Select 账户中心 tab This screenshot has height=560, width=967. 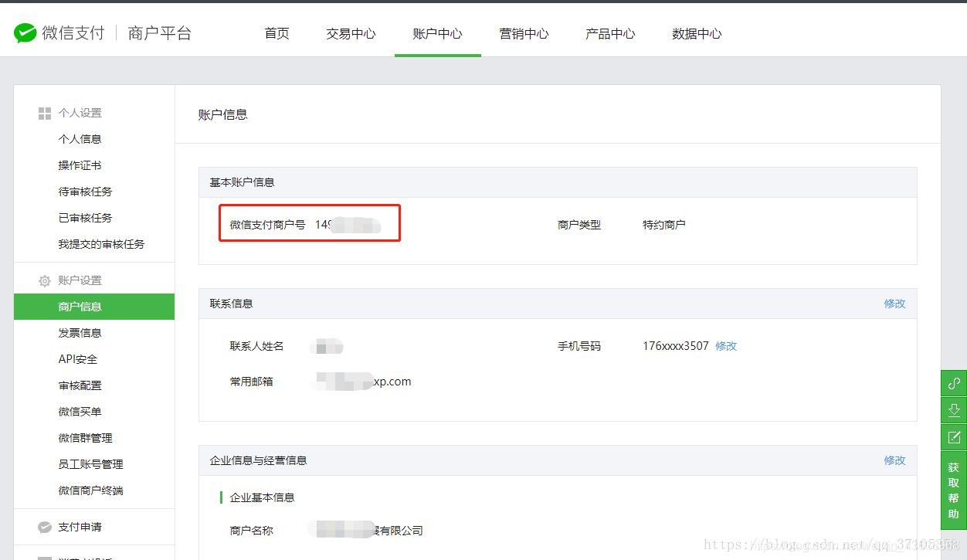pos(437,33)
